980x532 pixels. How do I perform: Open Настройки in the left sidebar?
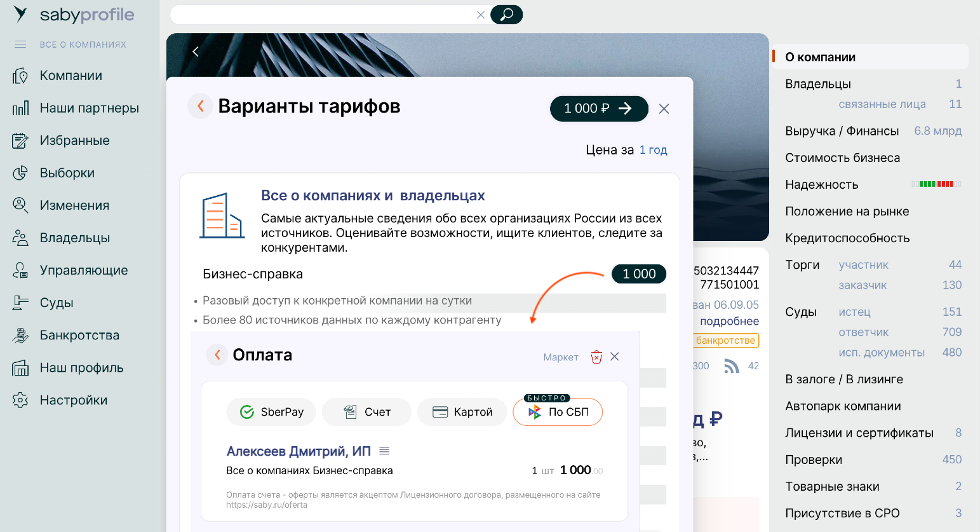point(73,400)
